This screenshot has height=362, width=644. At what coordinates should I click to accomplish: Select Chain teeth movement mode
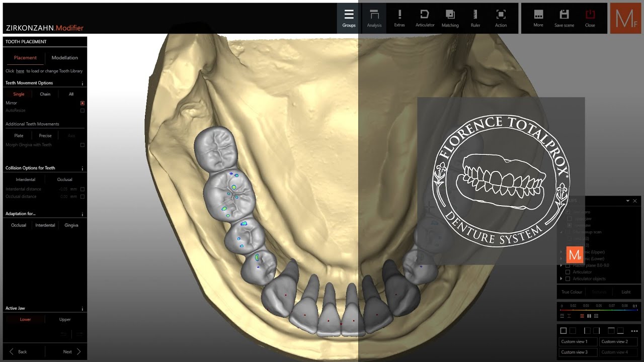[45, 94]
